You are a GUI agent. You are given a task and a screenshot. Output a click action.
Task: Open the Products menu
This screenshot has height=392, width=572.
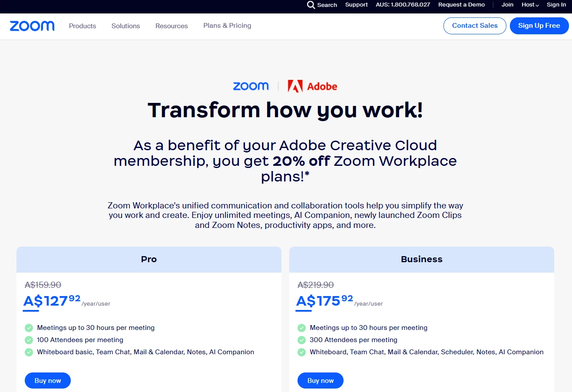point(83,26)
